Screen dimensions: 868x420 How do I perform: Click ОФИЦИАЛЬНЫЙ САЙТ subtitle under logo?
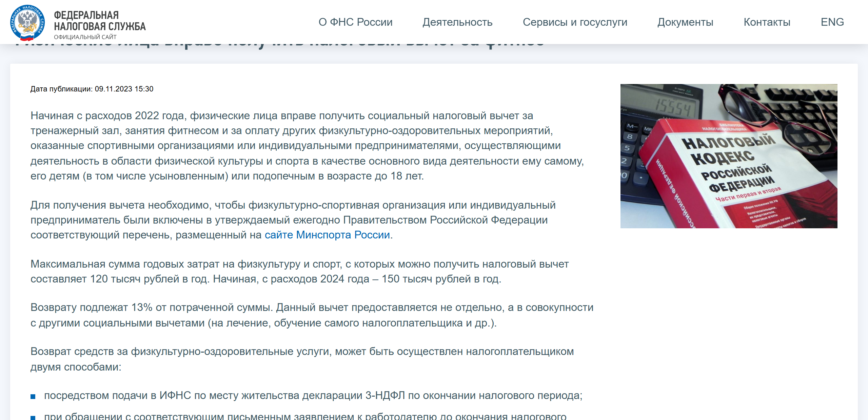85,37
